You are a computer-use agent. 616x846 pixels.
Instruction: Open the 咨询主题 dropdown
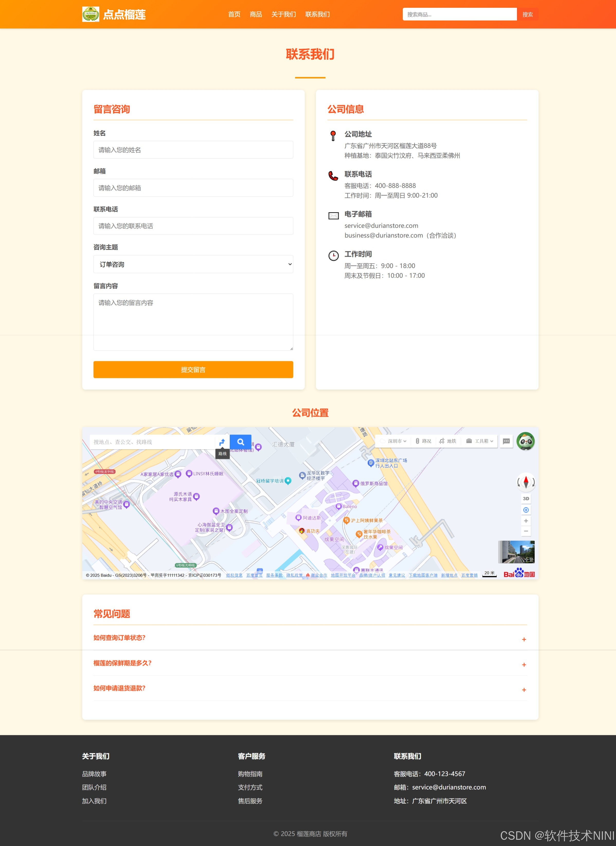coord(193,264)
